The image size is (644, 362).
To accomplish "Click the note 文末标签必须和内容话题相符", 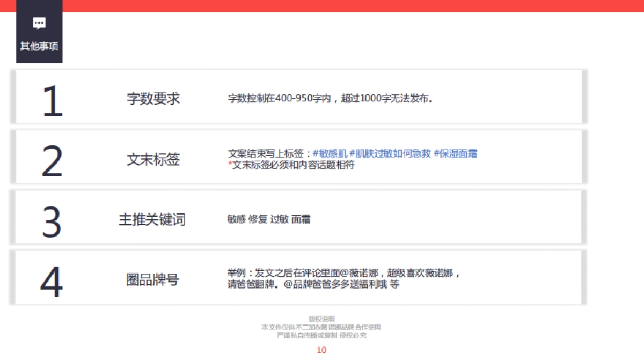I will (292, 165).
